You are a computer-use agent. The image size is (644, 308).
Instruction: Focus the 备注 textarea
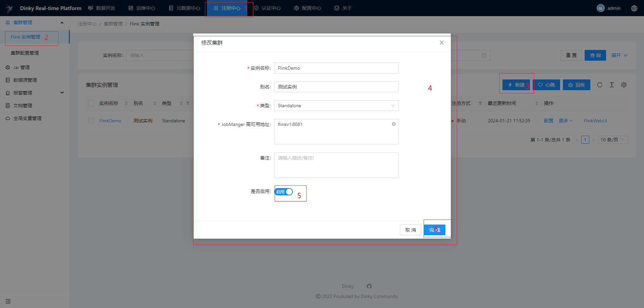(336, 165)
